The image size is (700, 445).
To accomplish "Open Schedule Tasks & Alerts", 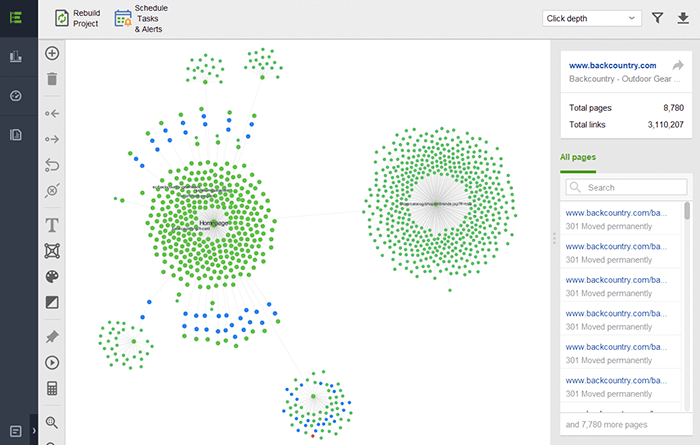I will 141,19.
